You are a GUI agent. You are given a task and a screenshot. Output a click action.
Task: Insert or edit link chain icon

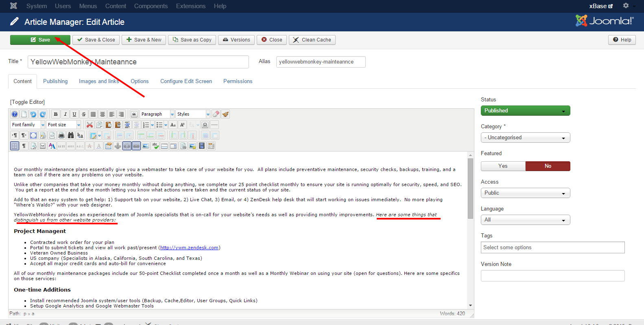click(136, 146)
